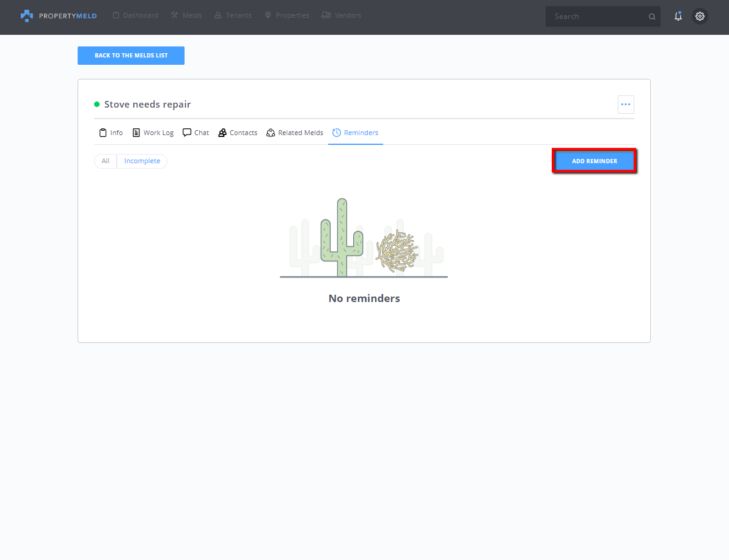Click the search magnifier icon
This screenshot has width=729, height=560.
pos(652,17)
